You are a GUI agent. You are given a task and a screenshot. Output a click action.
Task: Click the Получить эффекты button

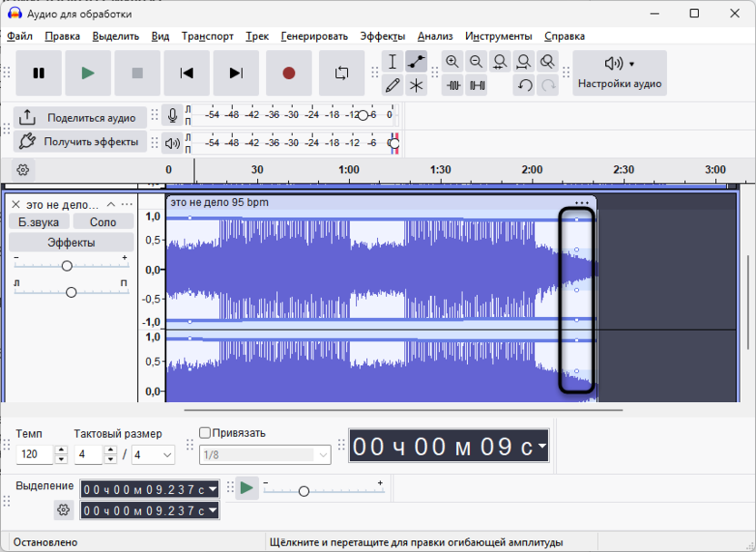[x=80, y=142]
